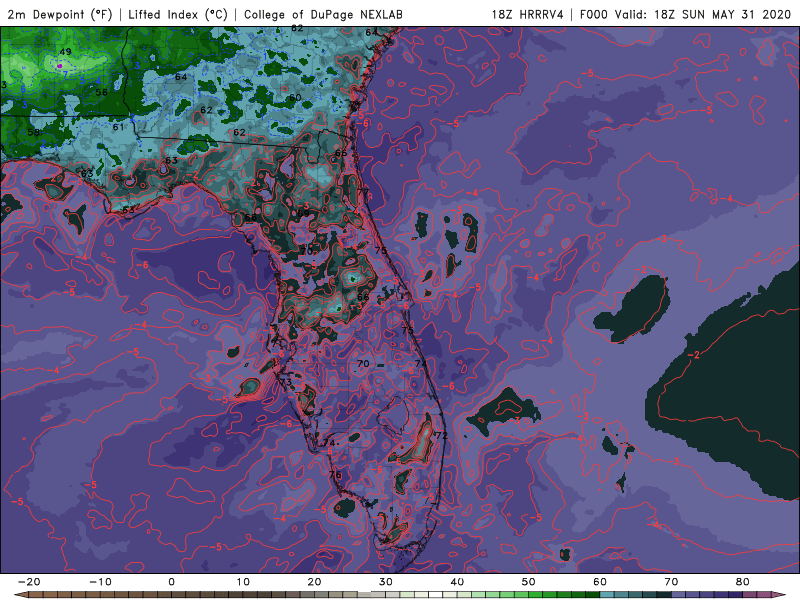Click the 'College of DuPage NEXLAB' label
Image resolution: width=800 pixels, height=600 pixels.
323,15
